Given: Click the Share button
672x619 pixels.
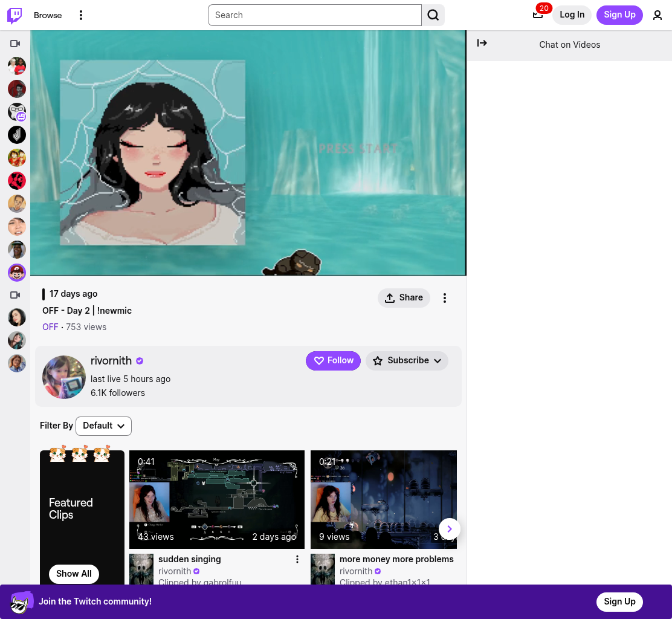Looking at the screenshot, I should click(x=404, y=297).
